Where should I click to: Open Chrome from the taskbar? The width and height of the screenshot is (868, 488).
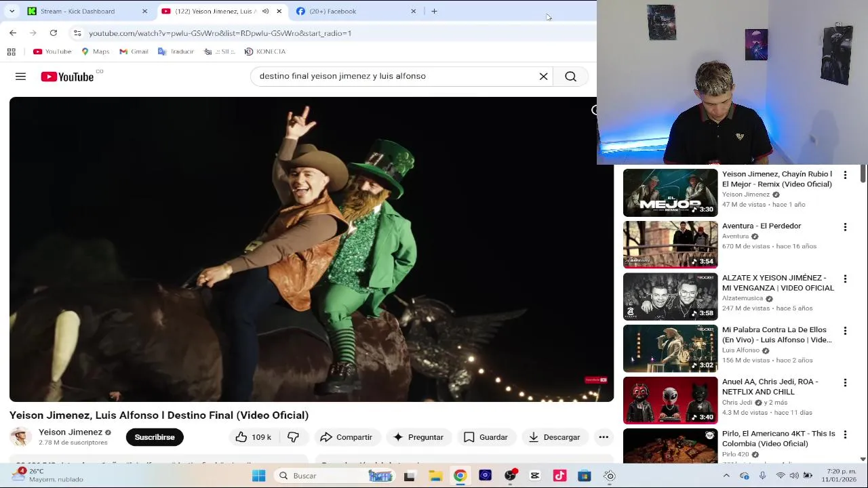[460, 476]
